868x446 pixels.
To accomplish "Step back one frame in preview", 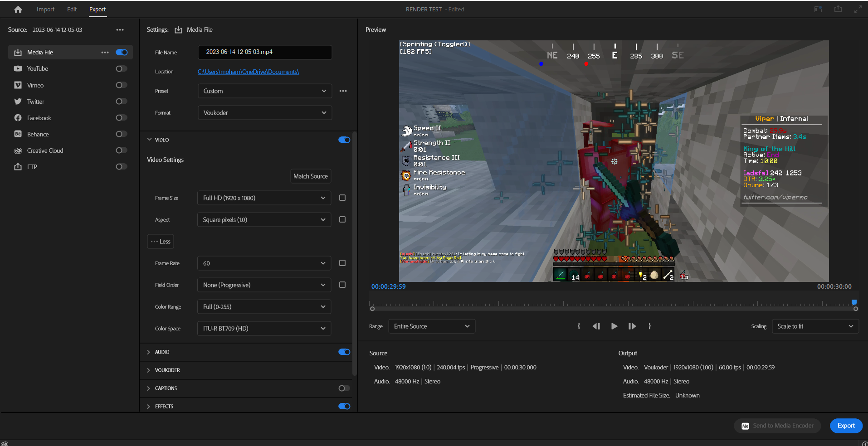I will [596, 326].
